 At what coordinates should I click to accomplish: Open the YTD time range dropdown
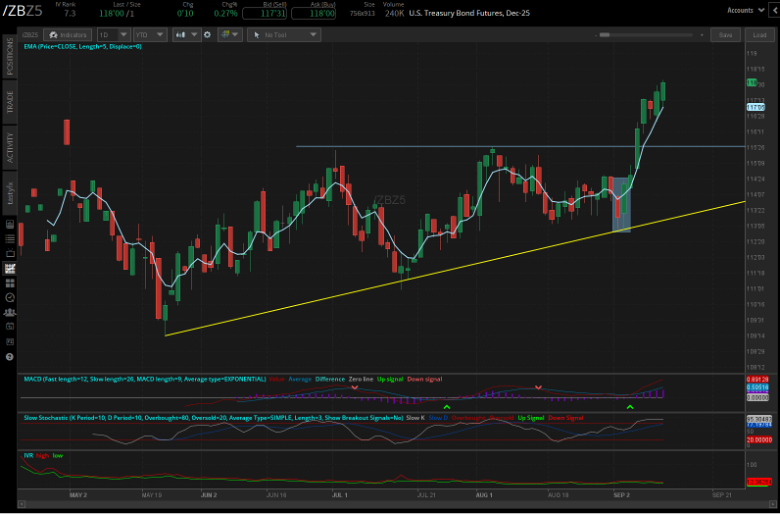(x=150, y=35)
